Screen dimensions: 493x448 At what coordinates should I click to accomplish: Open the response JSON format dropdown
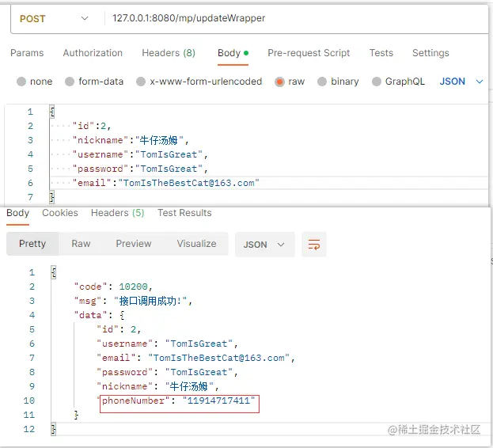pyautogui.click(x=265, y=245)
